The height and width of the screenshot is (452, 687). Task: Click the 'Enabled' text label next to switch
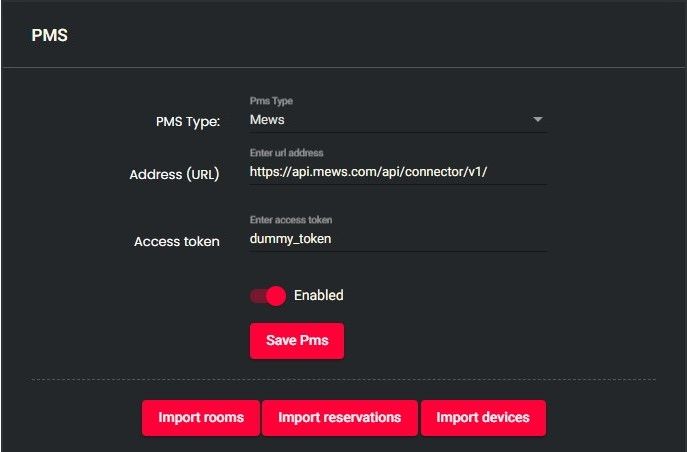click(x=318, y=296)
